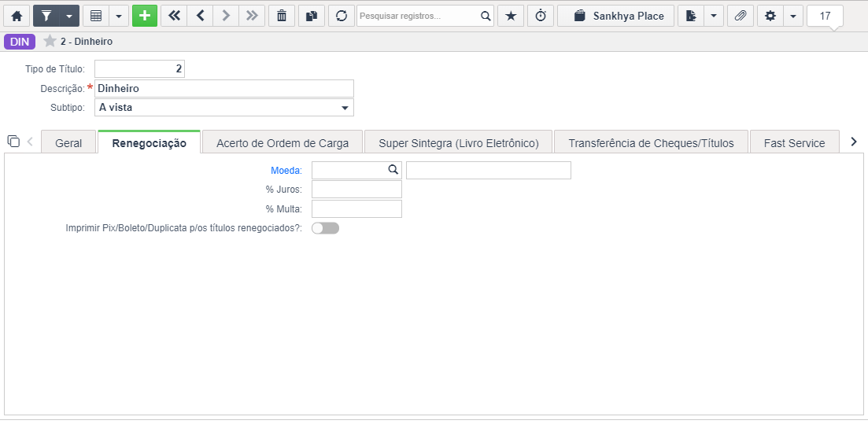868x424 pixels.
Task: Mark 2 - Dinheiro as favorite
Action: (x=50, y=42)
